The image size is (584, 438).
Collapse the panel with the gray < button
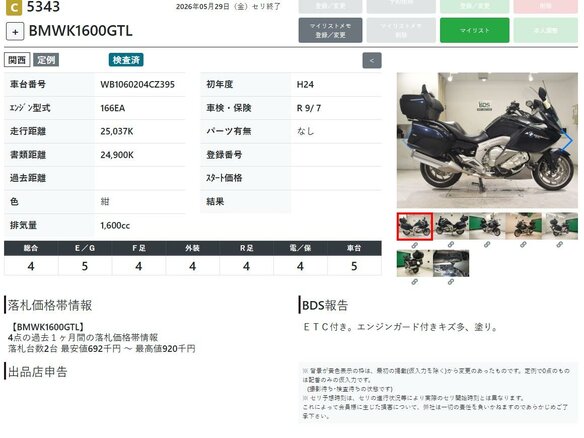click(x=372, y=60)
